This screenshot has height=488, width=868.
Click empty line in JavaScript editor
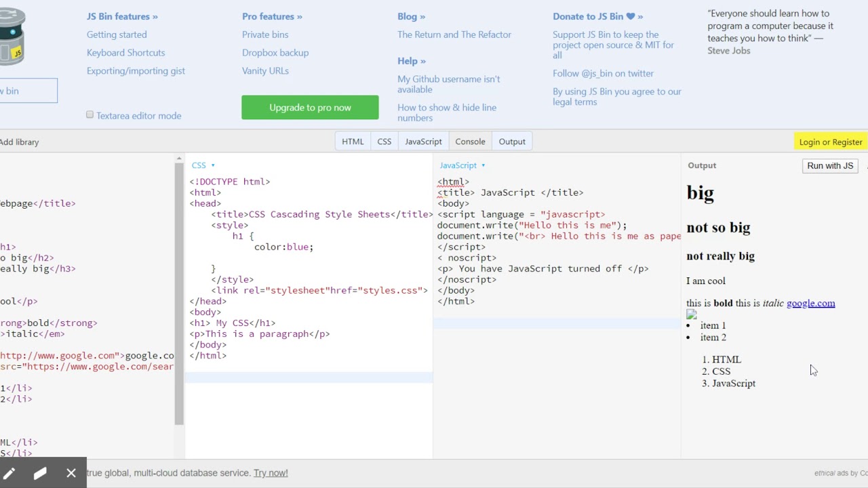[557, 323]
